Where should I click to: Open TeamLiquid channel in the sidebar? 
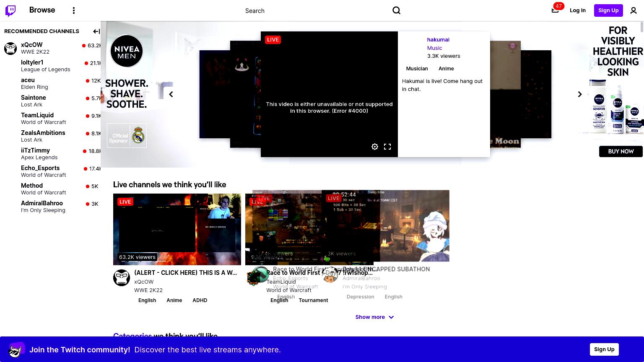50,119
